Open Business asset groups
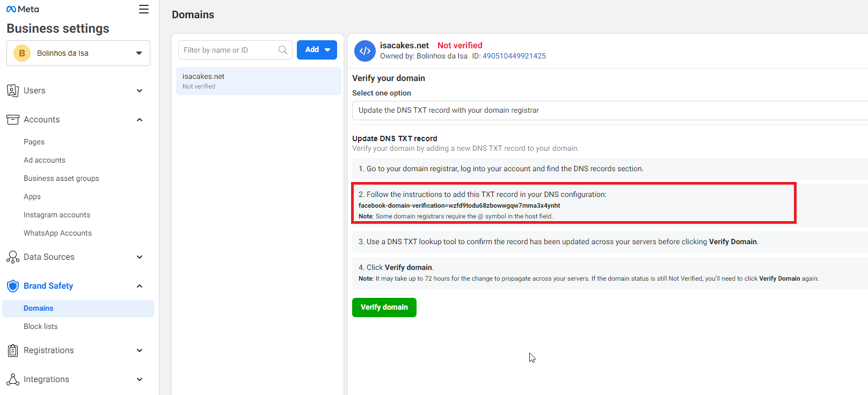 [61, 178]
